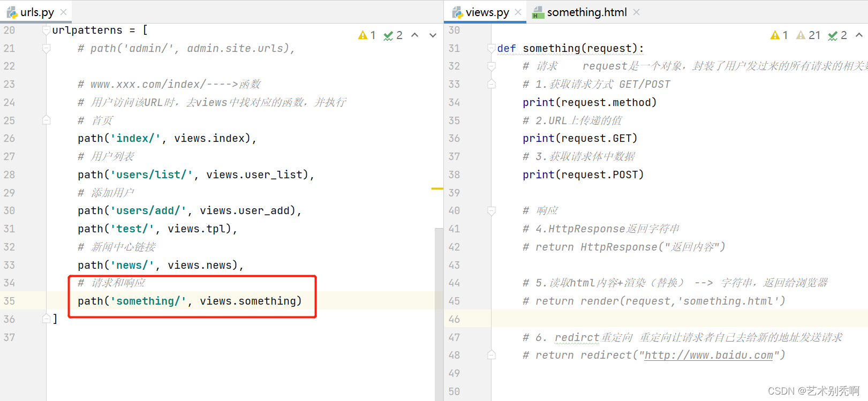
Task: Toggle closing bracket fold marker on line 36
Action: pyautogui.click(x=47, y=319)
